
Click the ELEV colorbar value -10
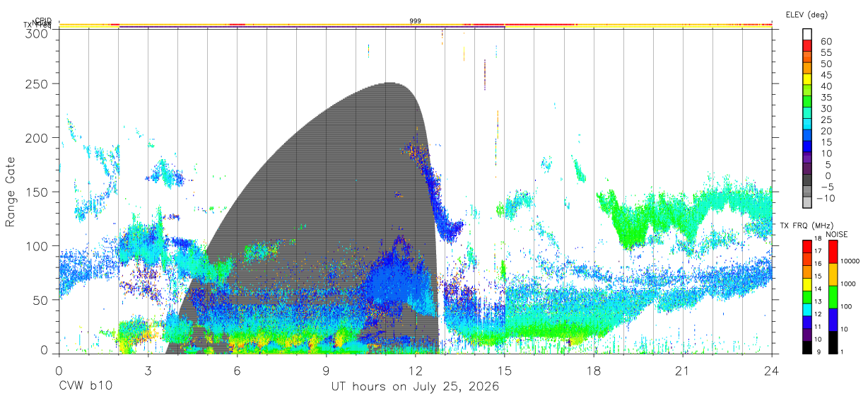click(827, 198)
